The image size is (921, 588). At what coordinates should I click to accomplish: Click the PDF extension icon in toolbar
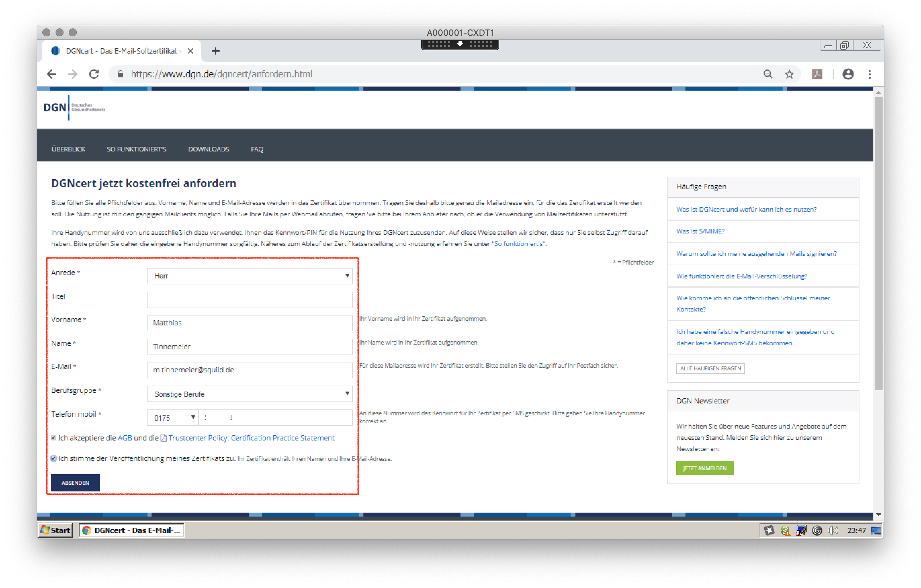(816, 74)
